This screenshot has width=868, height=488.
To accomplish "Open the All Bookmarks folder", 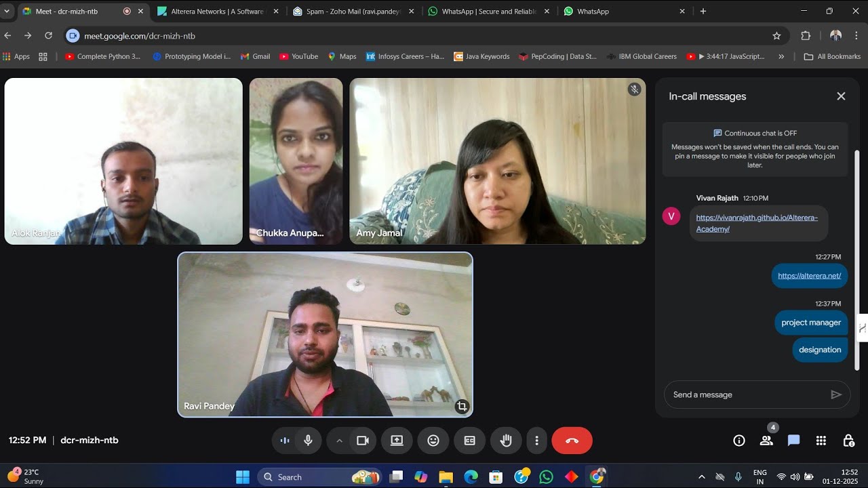I will click(832, 56).
